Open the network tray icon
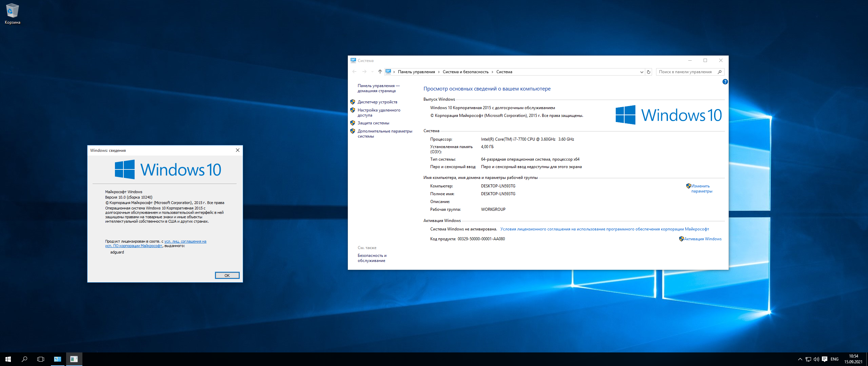The width and height of the screenshot is (868, 366). click(808, 359)
